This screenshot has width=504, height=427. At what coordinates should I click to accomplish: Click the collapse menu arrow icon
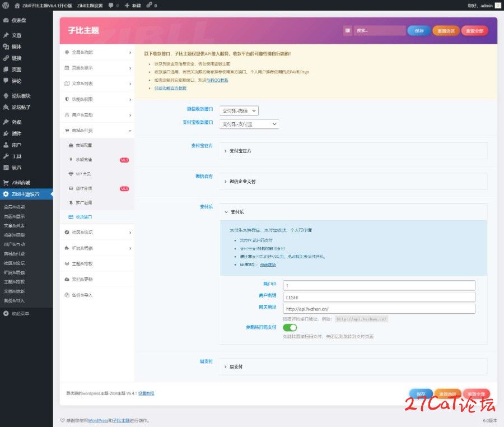6,313
